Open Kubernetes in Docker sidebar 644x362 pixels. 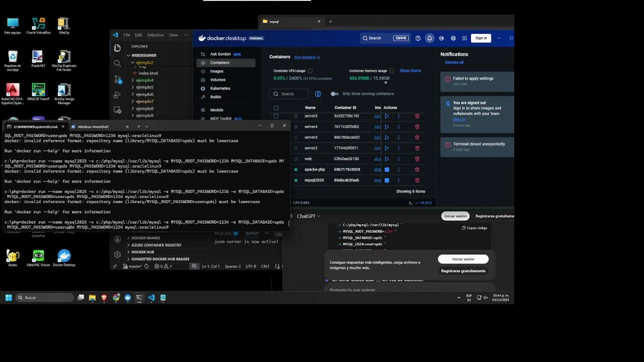click(226, 88)
